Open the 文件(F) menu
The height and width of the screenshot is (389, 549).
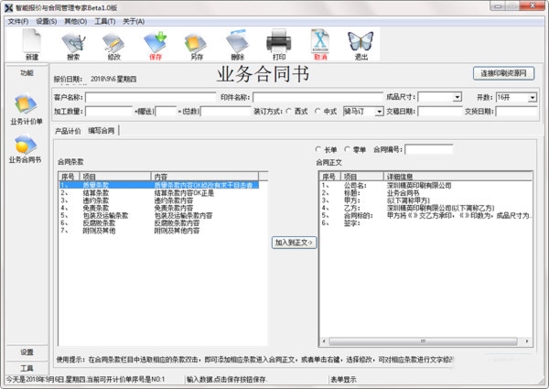pos(18,22)
